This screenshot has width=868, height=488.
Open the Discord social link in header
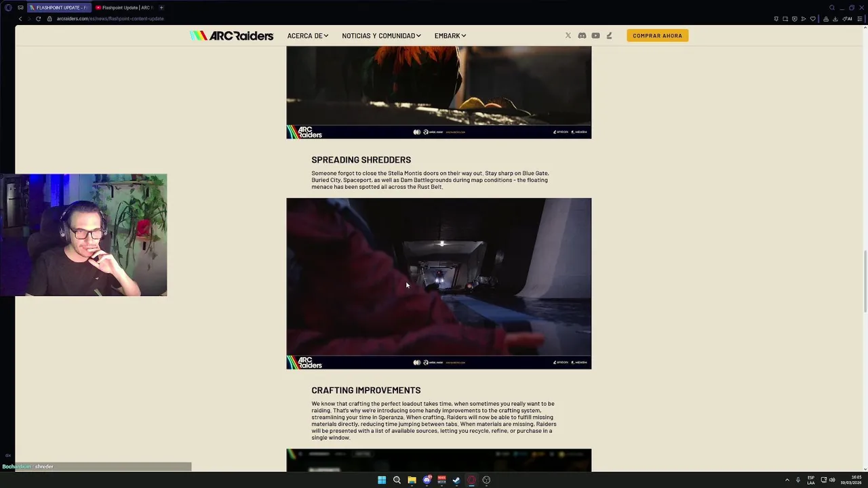[582, 35]
